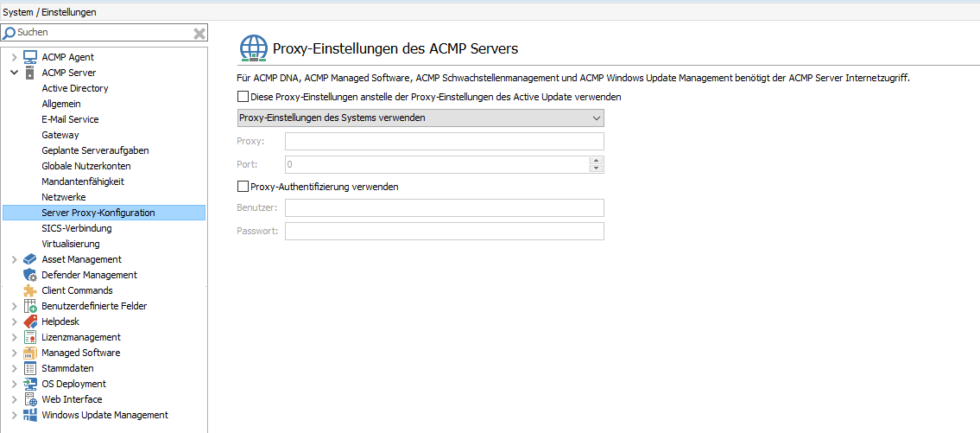The width and height of the screenshot is (980, 433).
Task: Click the System / Einstellungen breadcrumb
Action: [50, 12]
